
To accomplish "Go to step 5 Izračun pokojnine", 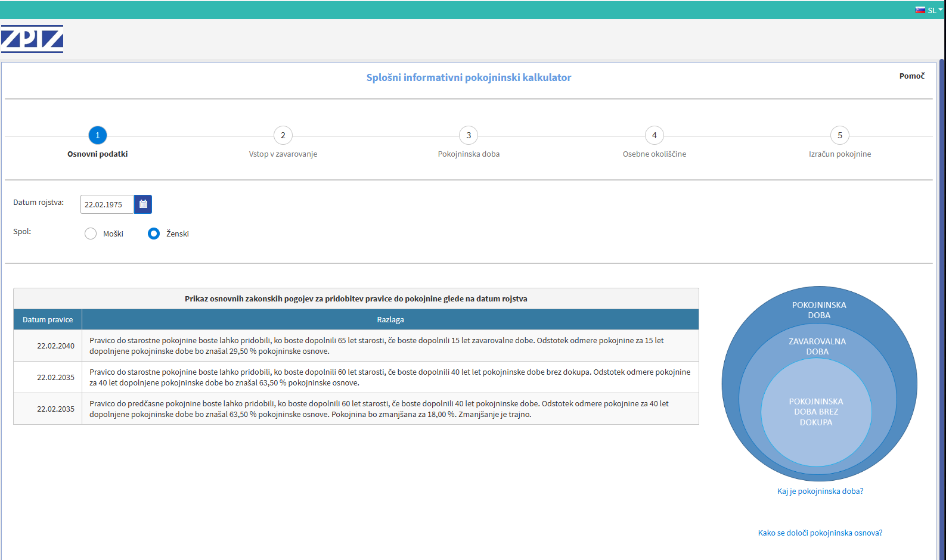I will point(840,135).
